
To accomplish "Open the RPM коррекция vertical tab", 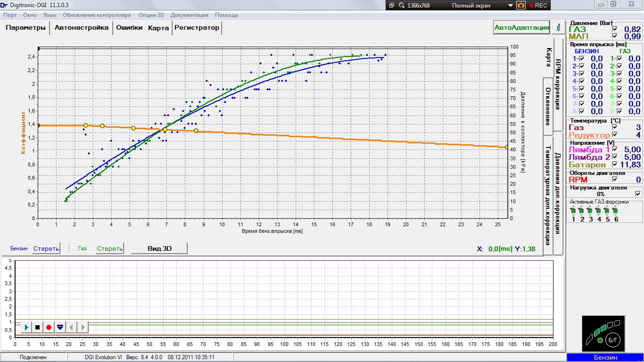I will coord(558,84).
